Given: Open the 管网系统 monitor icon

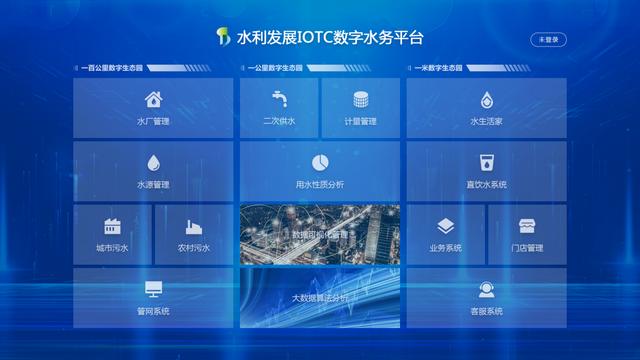Looking at the screenshot, I should pos(153,289).
